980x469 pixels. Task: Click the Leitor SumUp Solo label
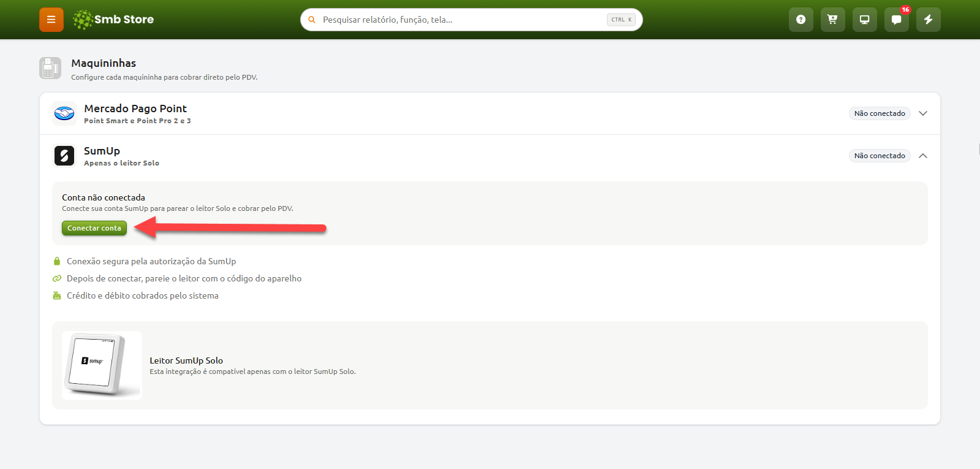click(x=186, y=360)
